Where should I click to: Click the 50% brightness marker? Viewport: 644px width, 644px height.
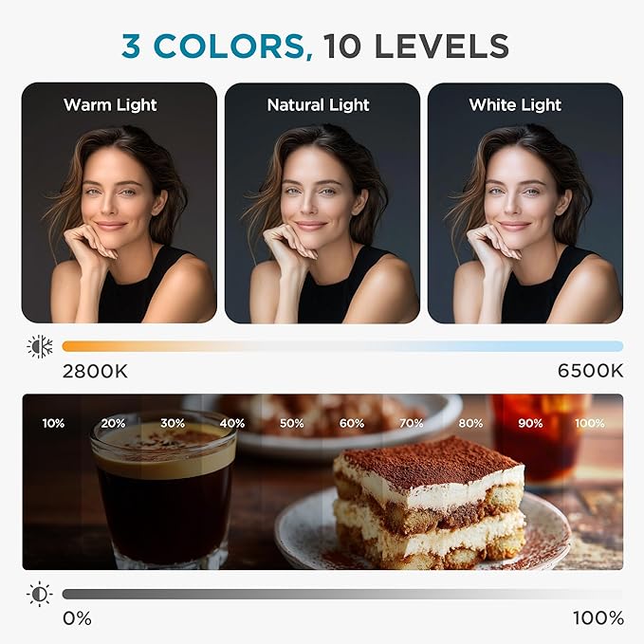[x=291, y=423]
